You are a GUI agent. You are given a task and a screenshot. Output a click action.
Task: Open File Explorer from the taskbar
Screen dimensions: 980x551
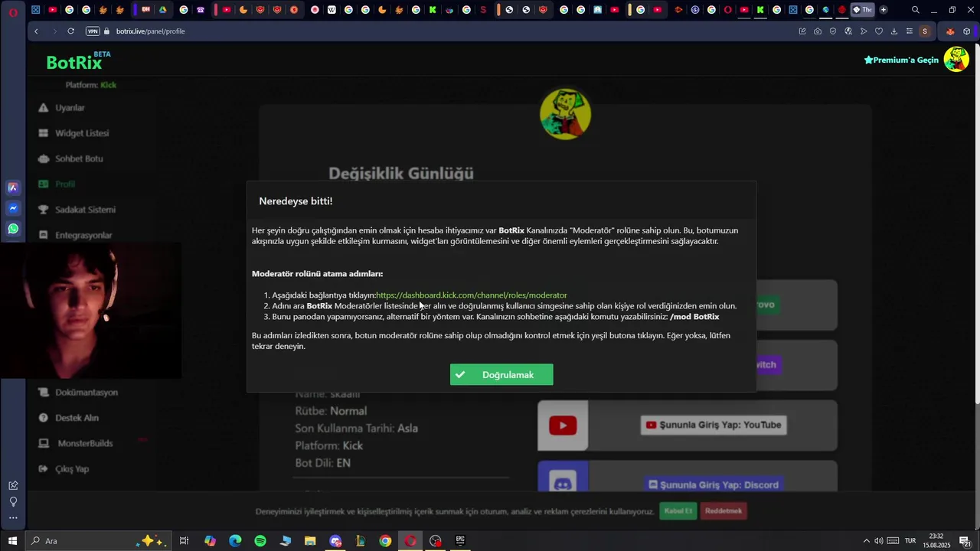pos(310,541)
